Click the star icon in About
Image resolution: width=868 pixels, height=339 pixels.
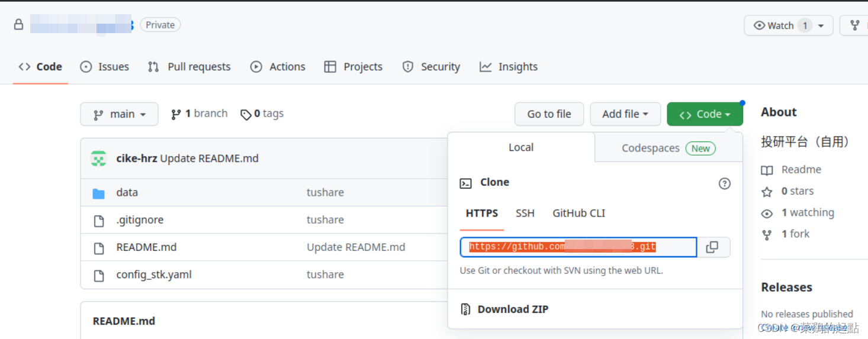click(767, 192)
